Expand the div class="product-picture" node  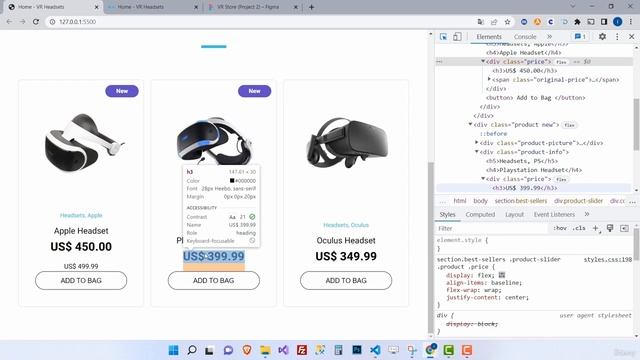point(476,143)
